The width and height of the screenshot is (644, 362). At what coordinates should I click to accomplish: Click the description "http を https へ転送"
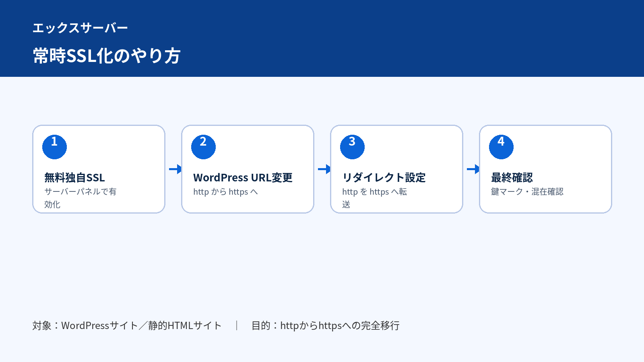point(375,198)
